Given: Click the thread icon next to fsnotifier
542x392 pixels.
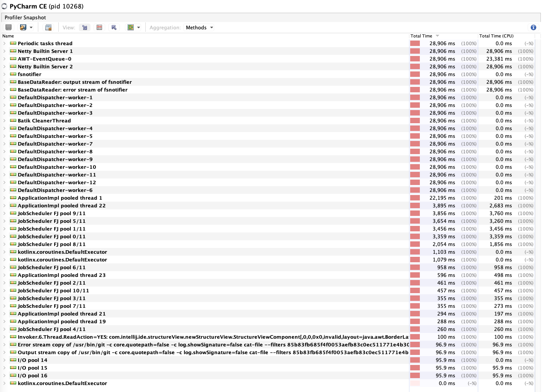Looking at the screenshot, I should (13, 74).
